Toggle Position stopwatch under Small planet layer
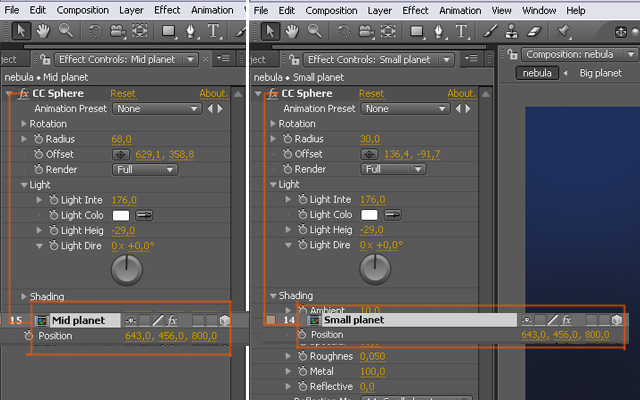This screenshot has width=640, height=400. pos(302,335)
